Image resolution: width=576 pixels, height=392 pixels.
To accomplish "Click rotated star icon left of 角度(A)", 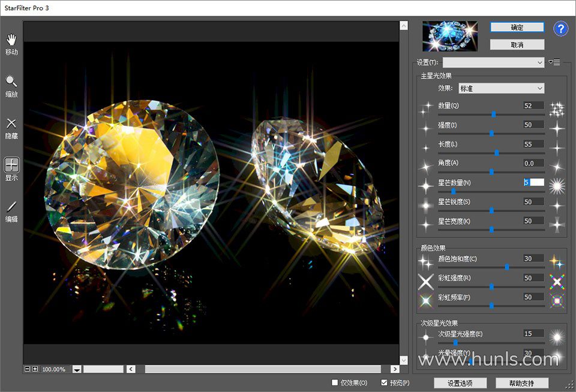I will (426, 167).
